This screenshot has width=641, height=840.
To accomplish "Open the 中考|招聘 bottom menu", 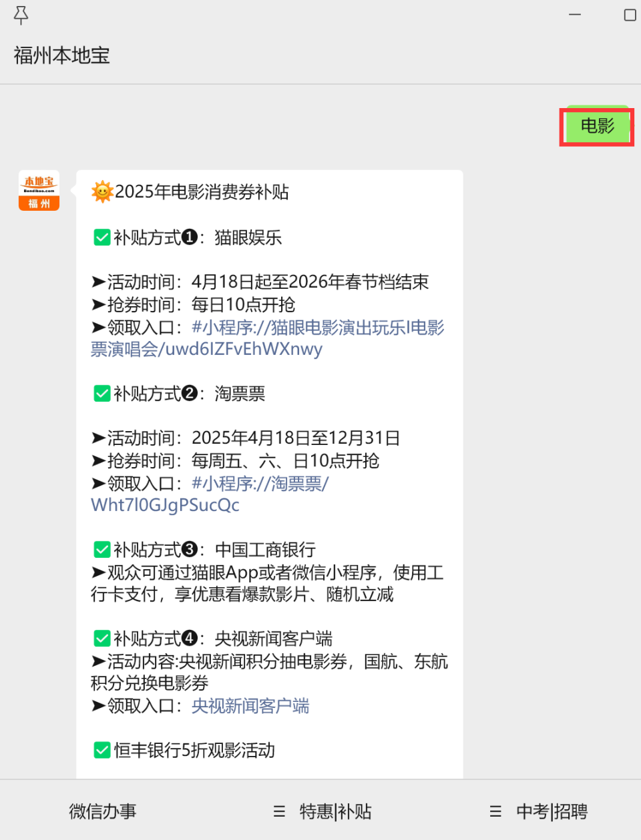I will coord(552,811).
